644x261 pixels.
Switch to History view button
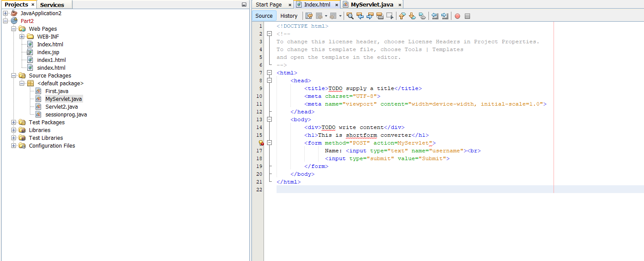click(289, 16)
